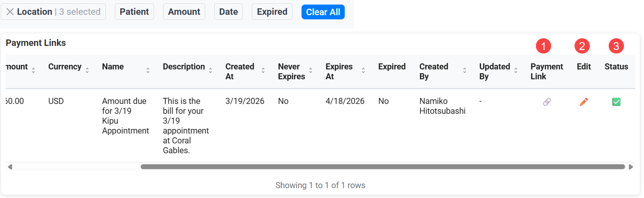The height and width of the screenshot is (198, 644).
Task: Open the Patient filter dropdown
Action: point(134,12)
